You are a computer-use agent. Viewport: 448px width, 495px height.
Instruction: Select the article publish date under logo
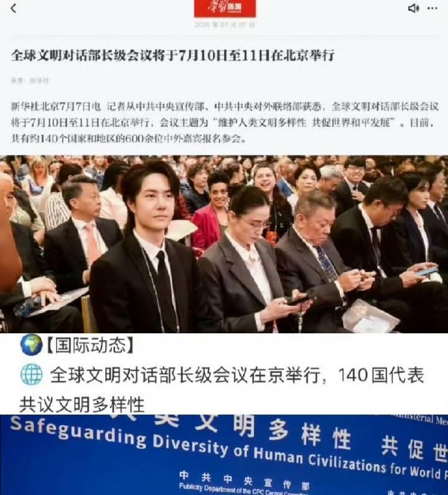225,25
